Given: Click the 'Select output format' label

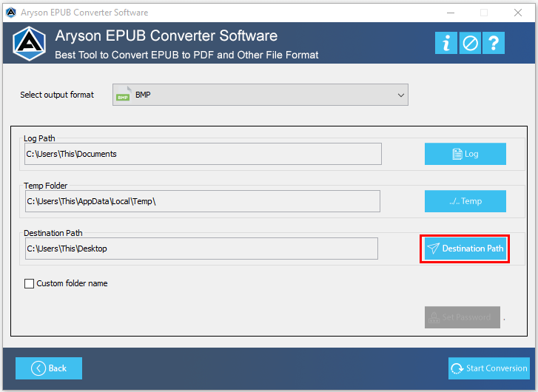Looking at the screenshot, I should pos(57,95).
